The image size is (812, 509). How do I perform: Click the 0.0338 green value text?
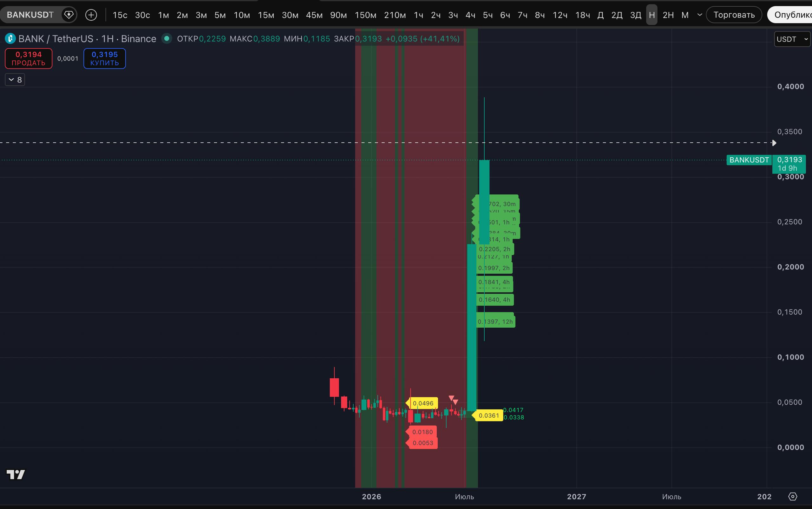pos(514,417)
